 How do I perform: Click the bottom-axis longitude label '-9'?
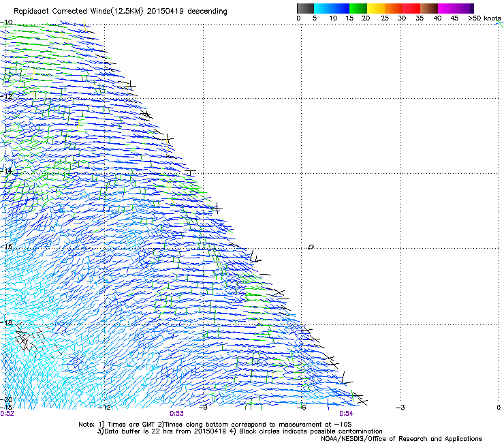pyautogui.click(x=203, y=408)
